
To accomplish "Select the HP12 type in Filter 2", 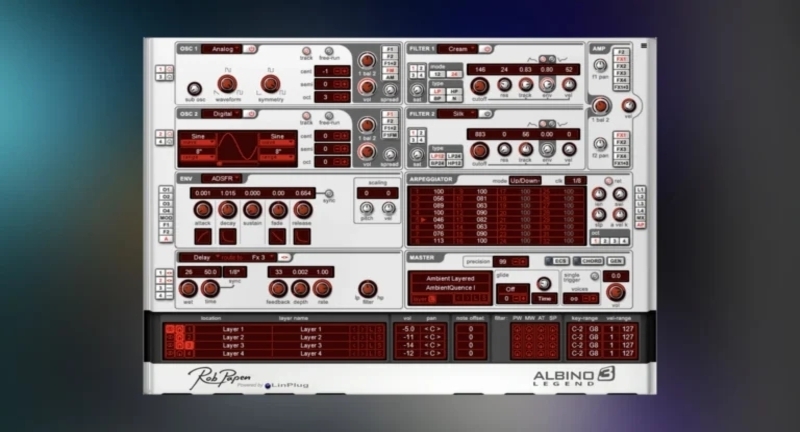I will point(454,163).
